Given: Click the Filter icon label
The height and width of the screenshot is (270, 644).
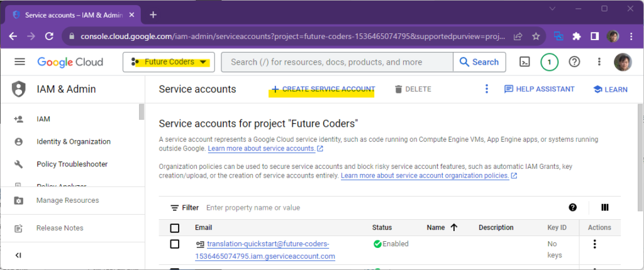Looking at the screenshot, I should [x=185, y=208].
